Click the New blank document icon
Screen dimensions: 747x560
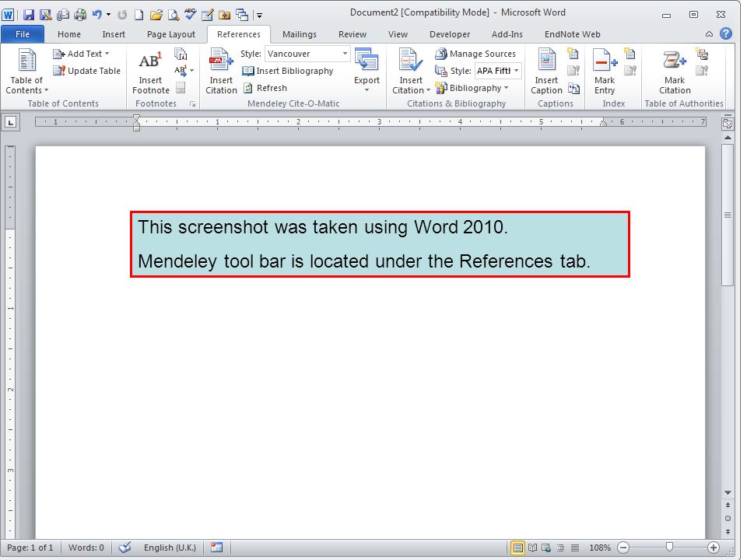click(x=139, y=15)
